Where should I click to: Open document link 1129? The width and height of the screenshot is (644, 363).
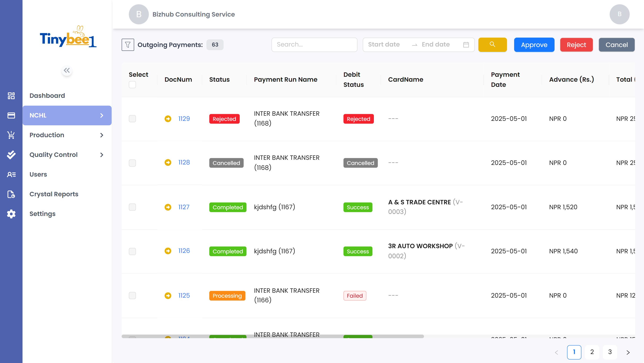(x=184, y=119)
